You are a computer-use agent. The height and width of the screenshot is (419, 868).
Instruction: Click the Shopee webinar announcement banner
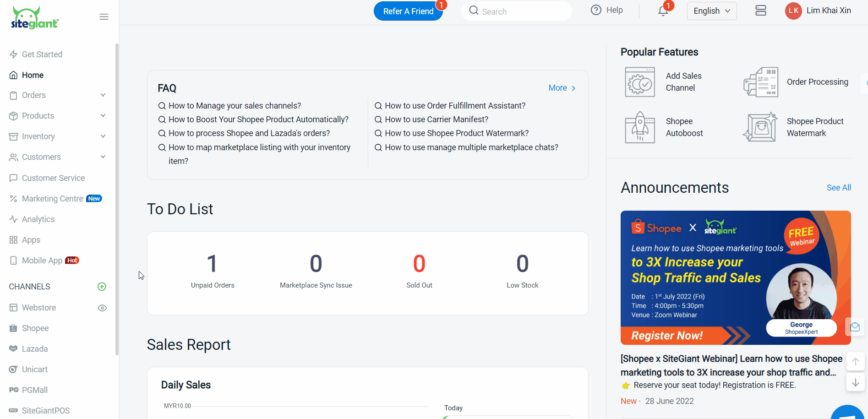(736, 278)
